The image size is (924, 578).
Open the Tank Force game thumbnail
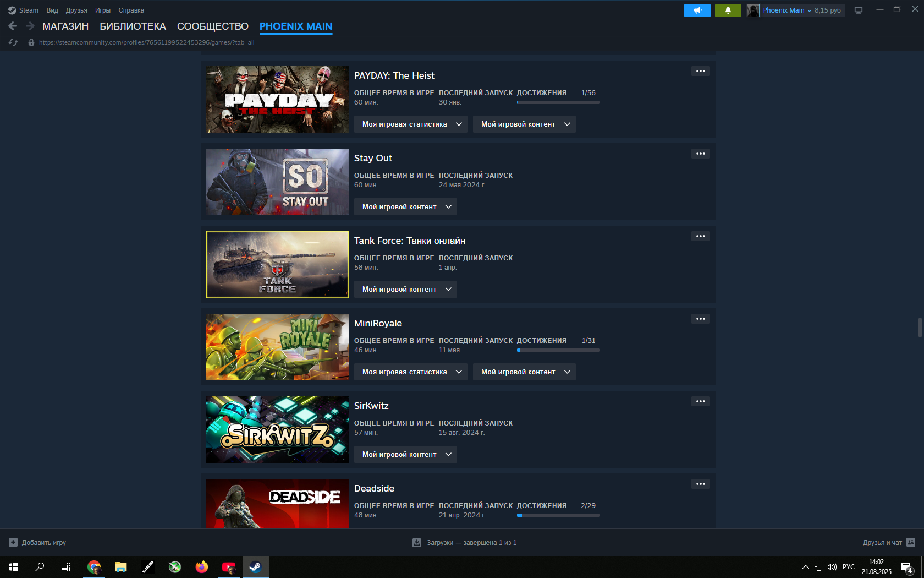click(x=277, y=264)
